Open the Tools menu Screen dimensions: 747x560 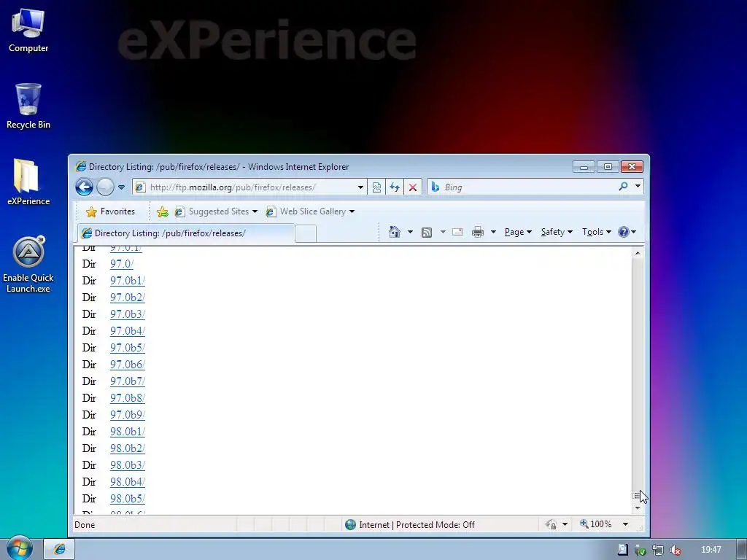597,232
